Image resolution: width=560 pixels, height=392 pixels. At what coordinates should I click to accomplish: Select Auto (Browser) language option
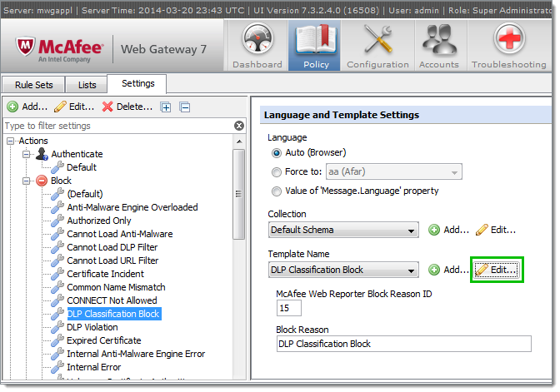pyautogui.click(x=277, y=153)
